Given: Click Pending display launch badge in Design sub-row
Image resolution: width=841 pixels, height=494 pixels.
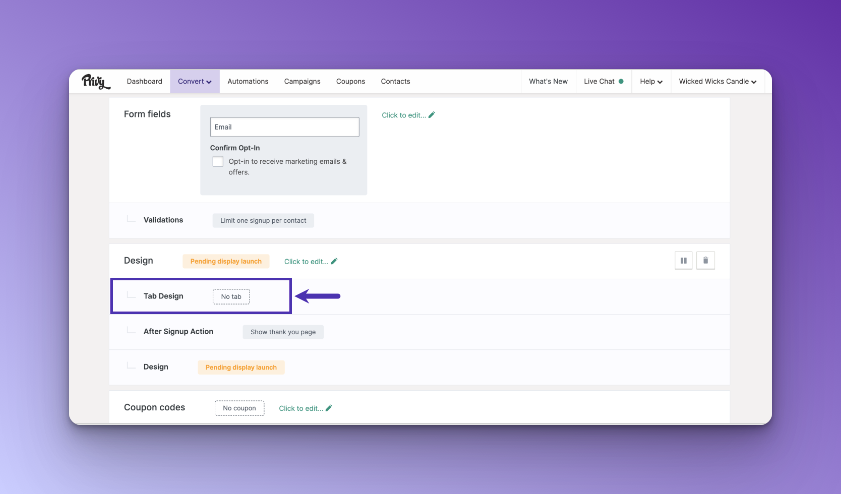Looking at the screenshot, I should coord(241,367).
